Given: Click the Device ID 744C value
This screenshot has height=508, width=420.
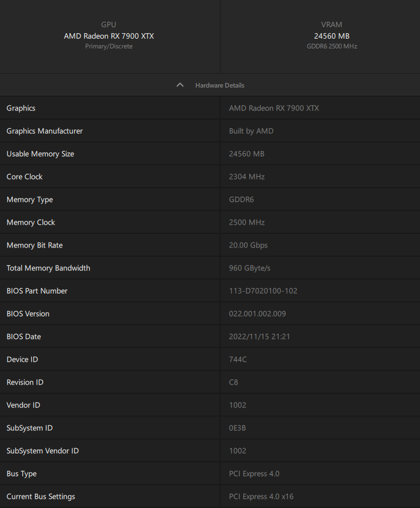Looking at the screenshot, I should coord(238,360).
